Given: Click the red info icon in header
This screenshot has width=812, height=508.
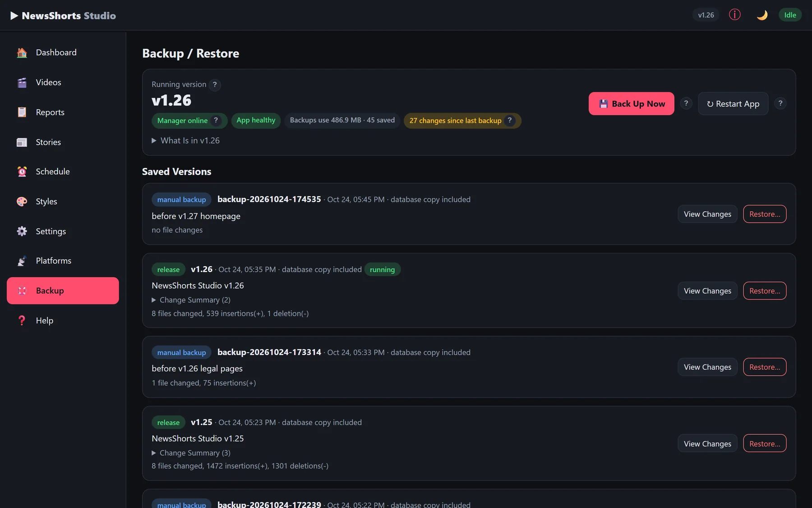Looking at the screenshot, I should (735, 15).
